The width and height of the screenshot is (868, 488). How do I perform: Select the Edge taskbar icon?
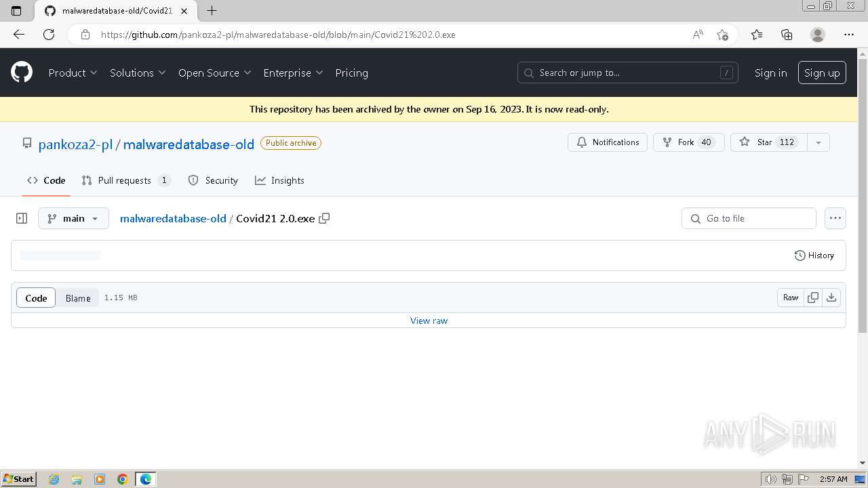[146, 479]
